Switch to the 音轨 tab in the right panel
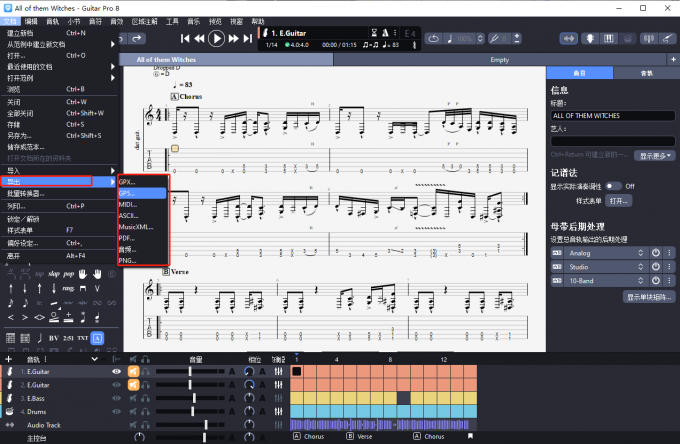The width and height of the screenshot is (680, 444). [646, 73]
